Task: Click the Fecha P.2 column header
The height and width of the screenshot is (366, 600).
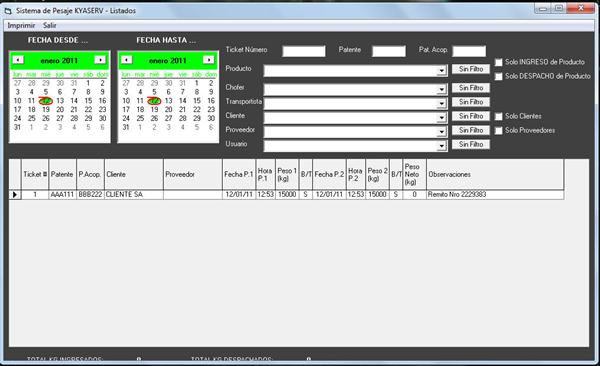Action: (329, 174)
